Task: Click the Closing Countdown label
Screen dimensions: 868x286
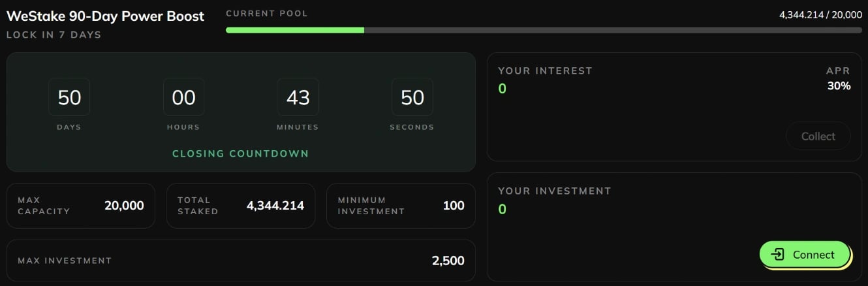Action: pos(240,154)
